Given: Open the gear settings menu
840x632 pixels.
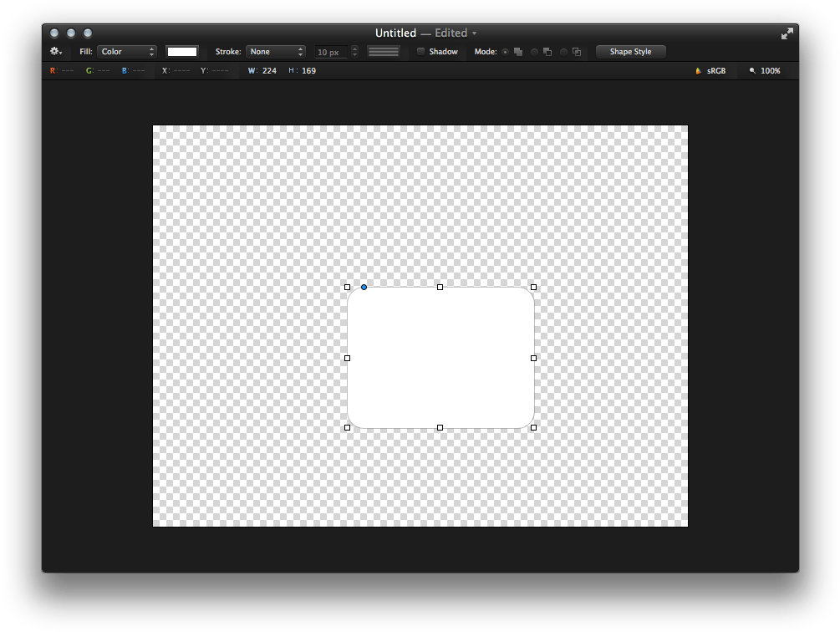Looking at the screenshot, I should [x=56, y=52].
